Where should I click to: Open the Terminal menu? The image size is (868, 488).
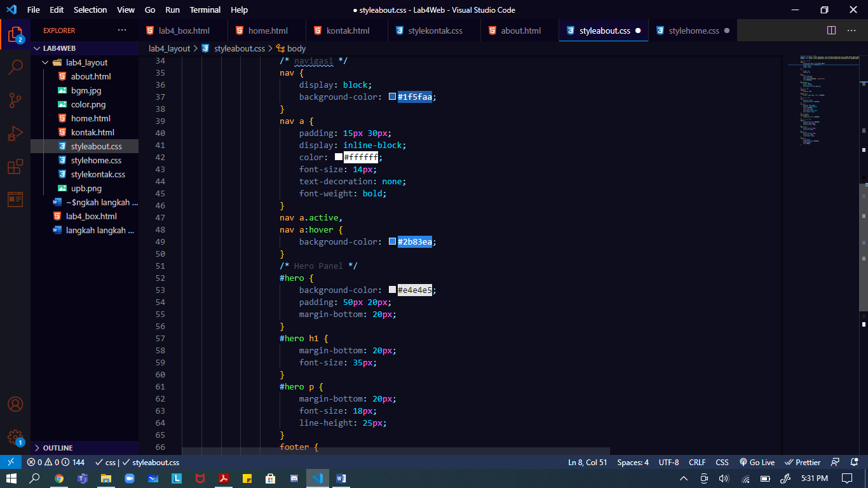[x=205, y=10]
